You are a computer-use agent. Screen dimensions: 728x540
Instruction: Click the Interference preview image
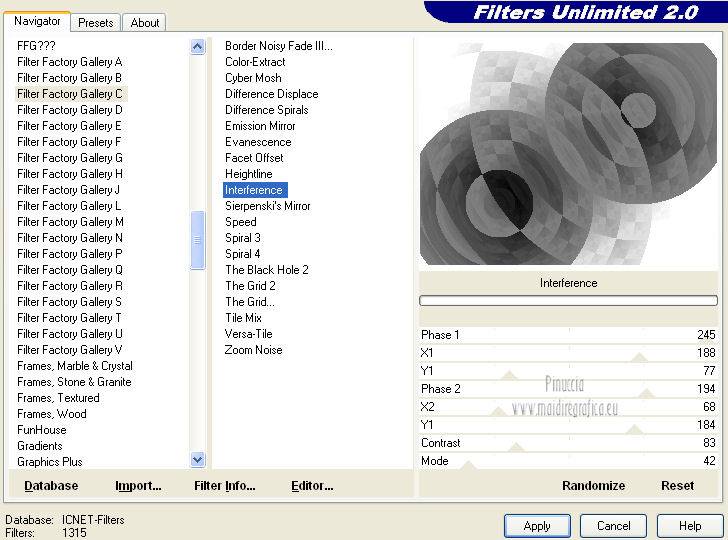pos(568,154)
